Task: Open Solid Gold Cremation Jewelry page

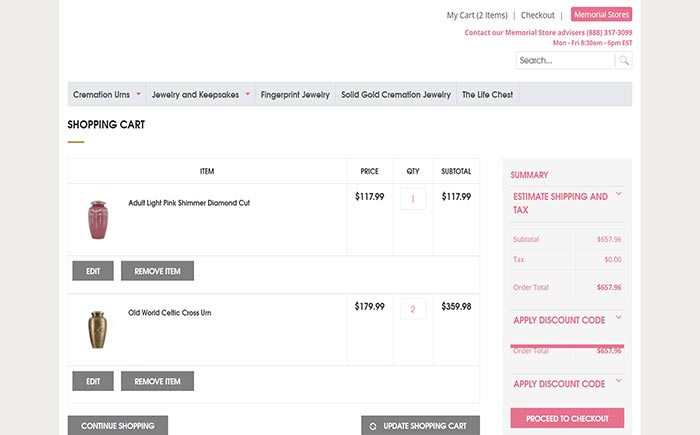Action: click(x=396, y=94)
